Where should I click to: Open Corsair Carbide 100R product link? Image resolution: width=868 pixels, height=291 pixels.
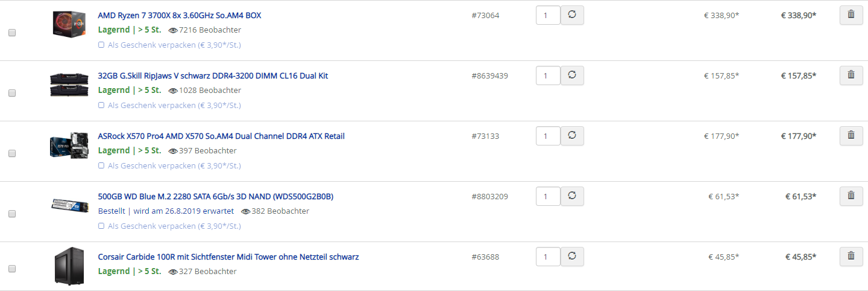(x=228, y=257)
